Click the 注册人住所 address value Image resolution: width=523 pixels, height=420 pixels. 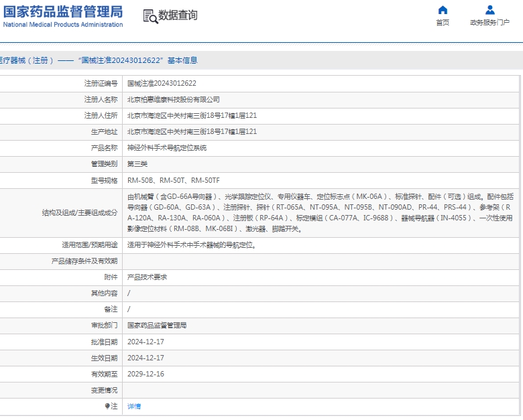pyautogui.click(x=192, y=115)
